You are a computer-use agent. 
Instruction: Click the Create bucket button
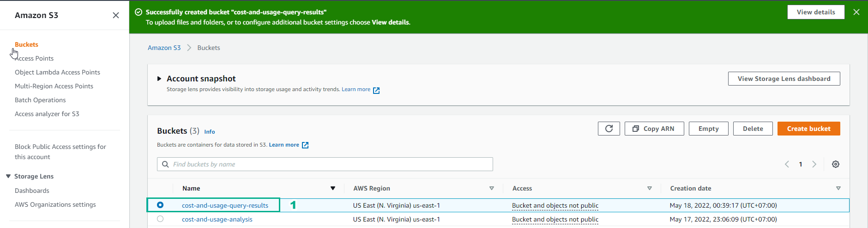point(808,129)
